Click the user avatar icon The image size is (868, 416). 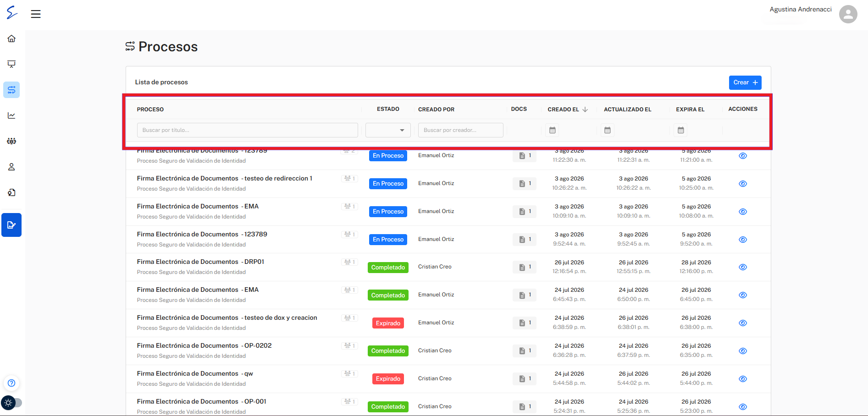[x=848, y=14]
